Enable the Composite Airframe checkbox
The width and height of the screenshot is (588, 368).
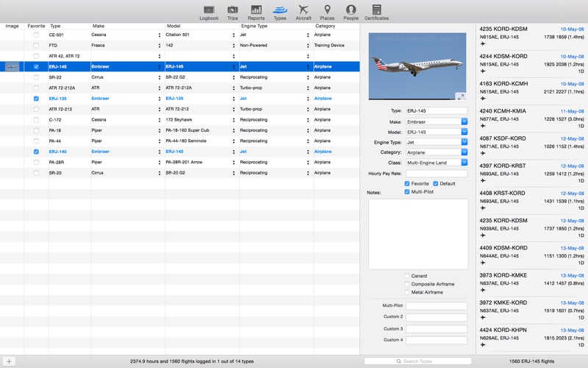coord(407,284)
